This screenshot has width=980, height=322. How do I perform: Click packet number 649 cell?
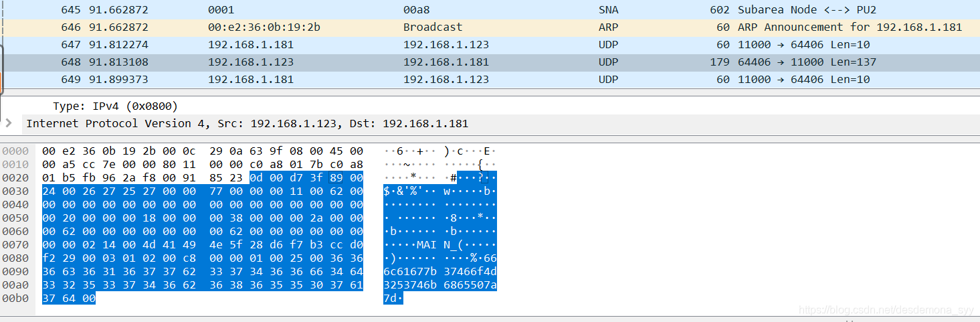click(70, 80)
